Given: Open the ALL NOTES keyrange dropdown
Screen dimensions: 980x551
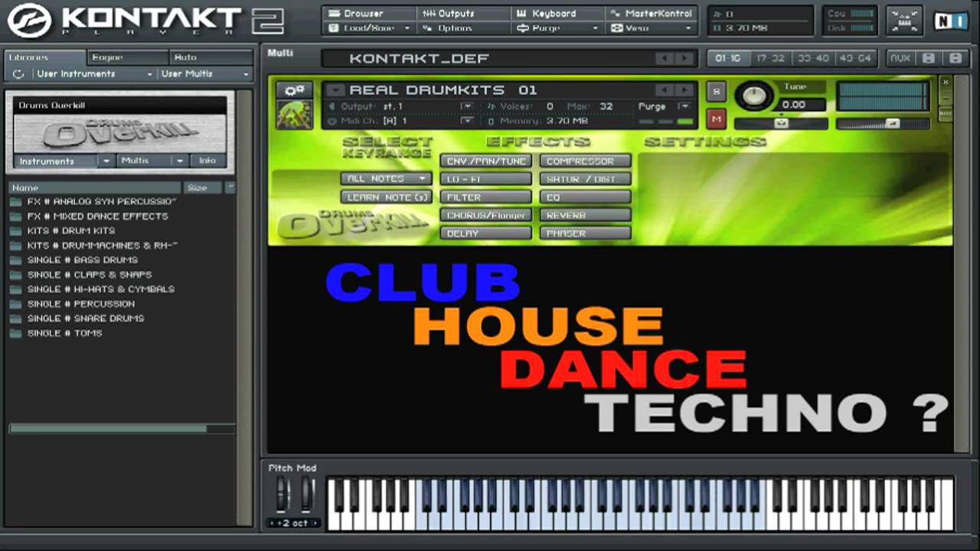Looking at the screenshot, I should coord(387,178).
